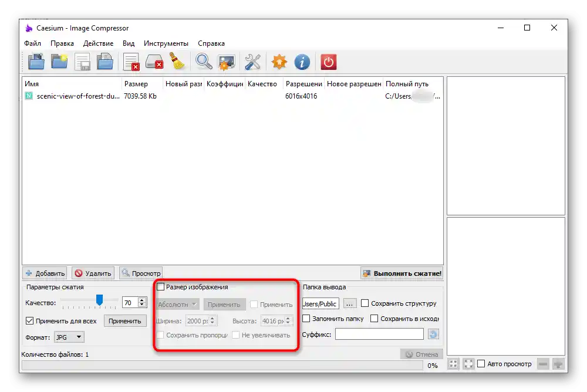Open the Правка menu

point(62,43)
